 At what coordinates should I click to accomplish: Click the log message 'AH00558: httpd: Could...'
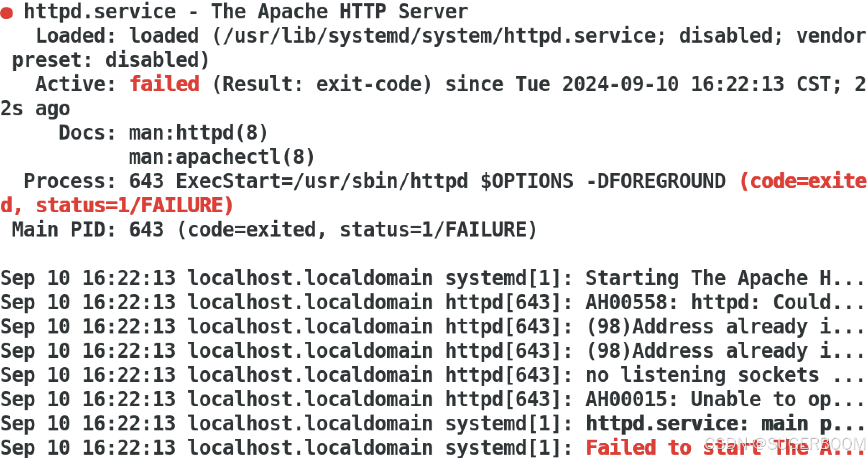pyautogui.click(x=725, y=303)
